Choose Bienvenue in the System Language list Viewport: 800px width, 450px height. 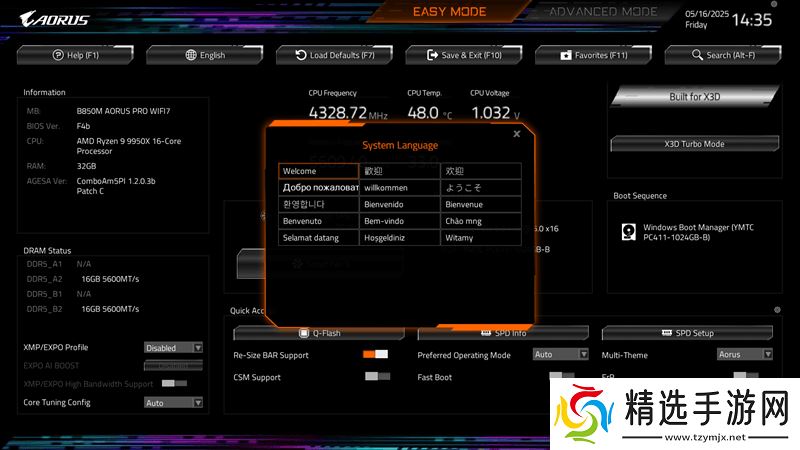[480, 204]
